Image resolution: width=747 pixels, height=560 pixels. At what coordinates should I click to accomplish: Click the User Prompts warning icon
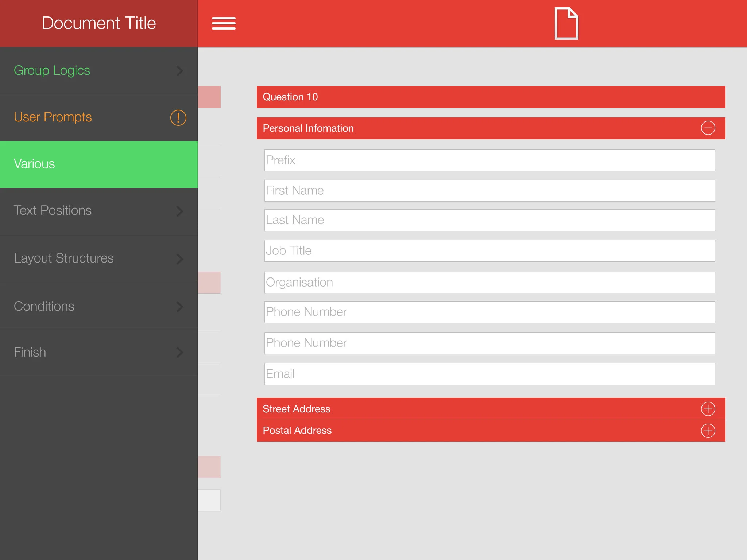(178, 118)
